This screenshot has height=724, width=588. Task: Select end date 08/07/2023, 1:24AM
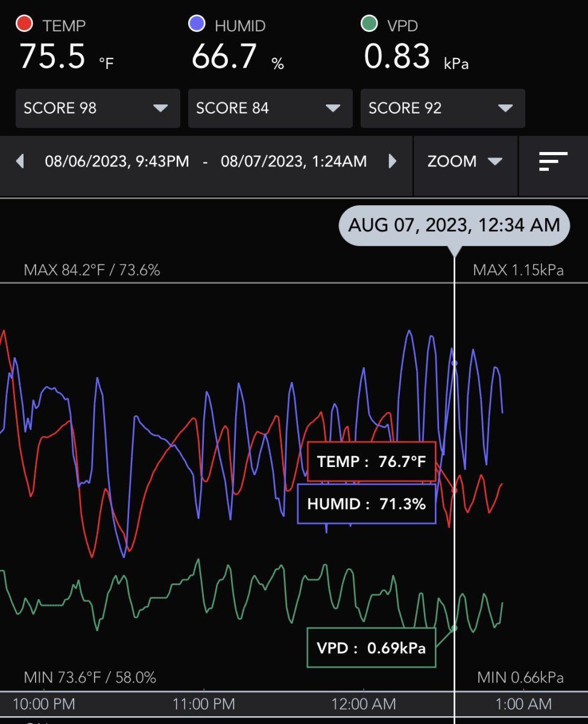(x=294, y=162)
